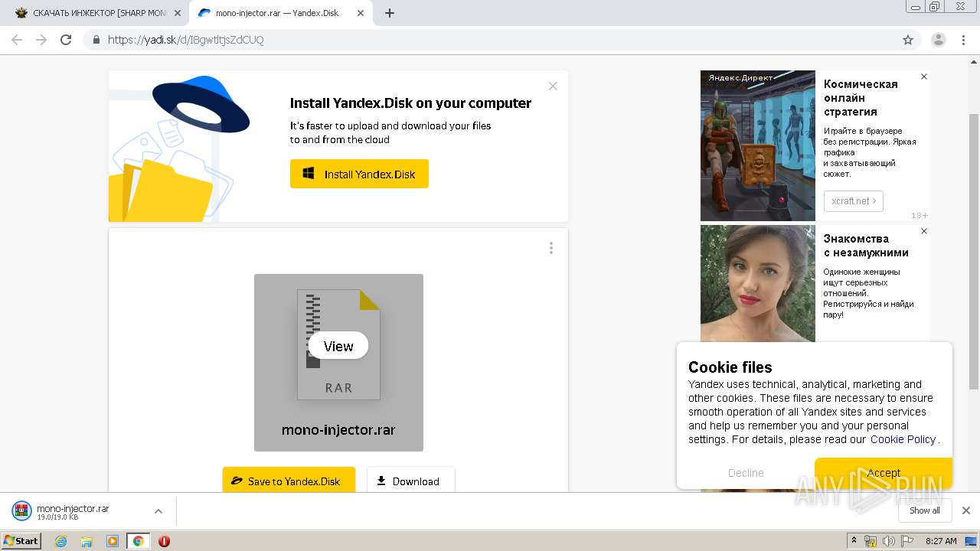
Task: Click Show desktop button
Action: (x=972, y=541)
